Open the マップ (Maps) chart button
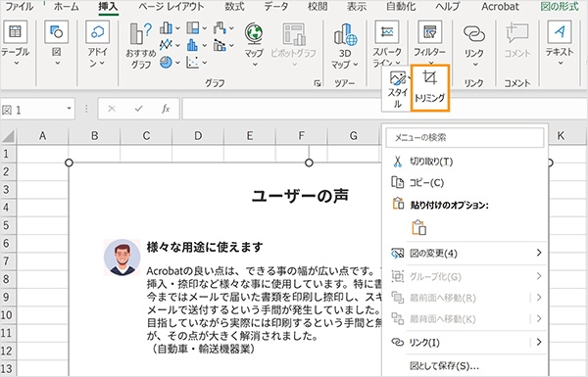Image resolution: width=588 pixels, height=377 pixels. pos(254,44)
